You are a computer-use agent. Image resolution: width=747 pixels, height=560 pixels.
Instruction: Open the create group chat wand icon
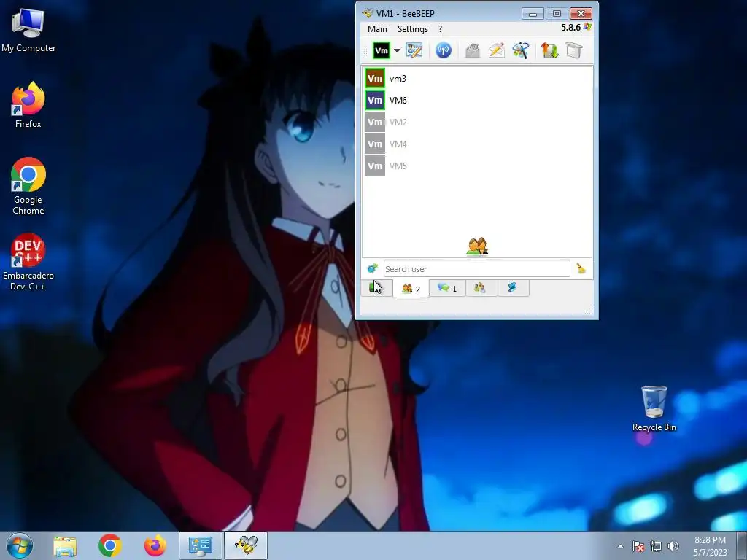[x=521, y=50]
